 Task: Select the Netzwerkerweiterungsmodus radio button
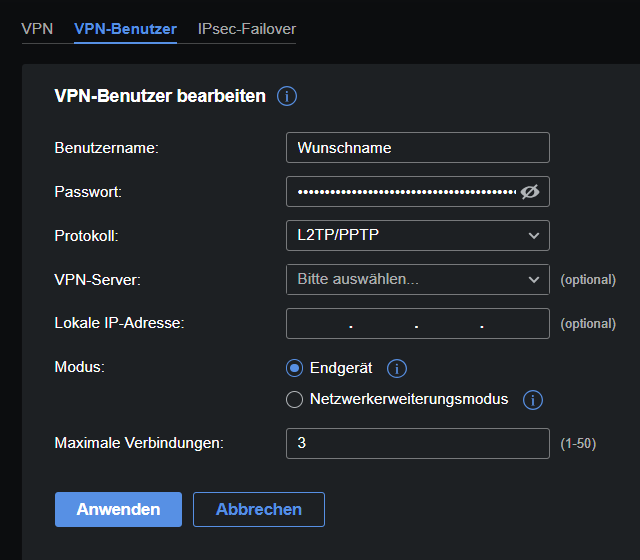pyautogui.click(x=294, y=400)
